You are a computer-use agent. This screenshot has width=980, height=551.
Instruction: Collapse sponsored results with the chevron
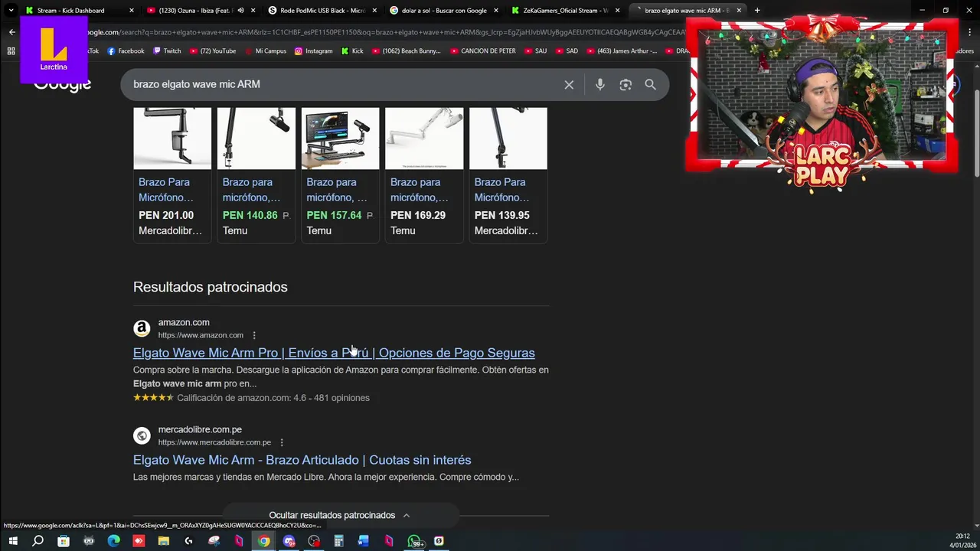click(x=407, y=516)
